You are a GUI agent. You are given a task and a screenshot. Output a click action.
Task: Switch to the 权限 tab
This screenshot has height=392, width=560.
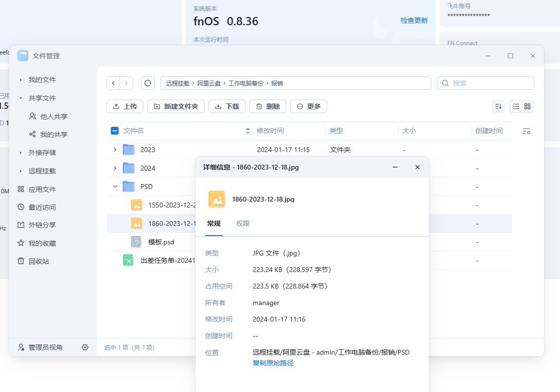[x=243, y=223]
